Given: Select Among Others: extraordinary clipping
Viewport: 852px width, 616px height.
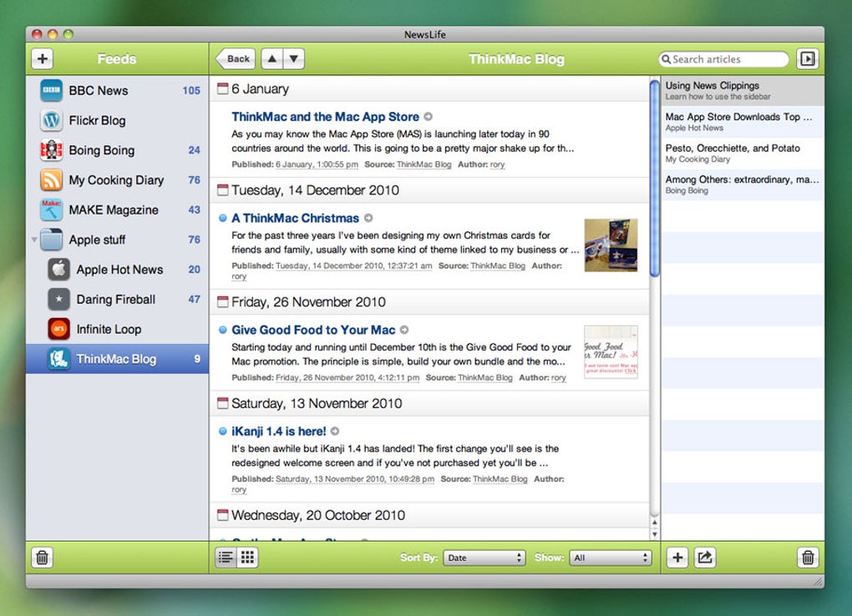Looking at the screenshot, I should click(x=743, y=184).
